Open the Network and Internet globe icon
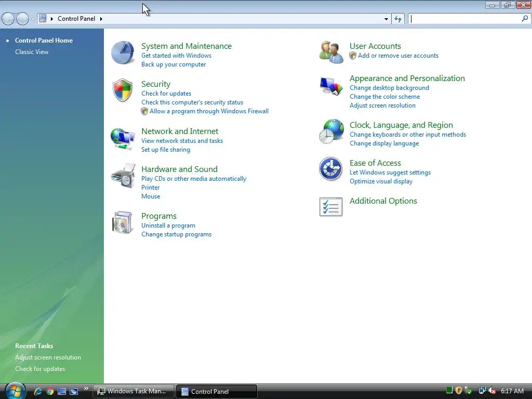The height and width of the screenshot is (399, 532). [x=123, y=138]
